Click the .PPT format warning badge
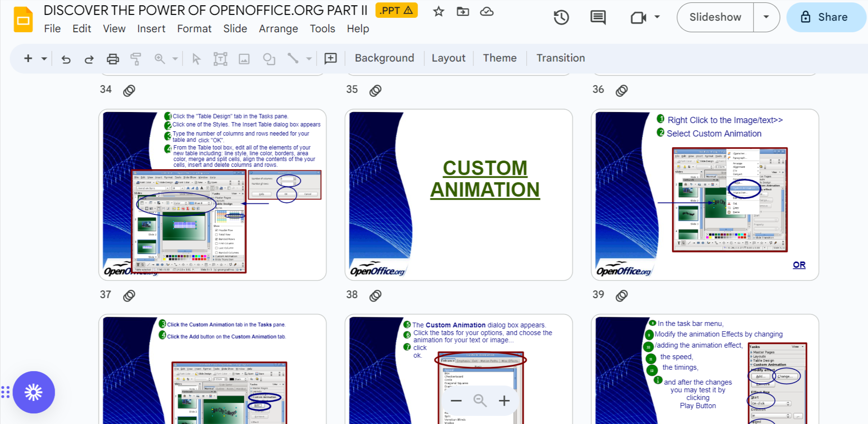Viewport: 868px width, 424px height. pyautogui.click(x=397, y=11)
